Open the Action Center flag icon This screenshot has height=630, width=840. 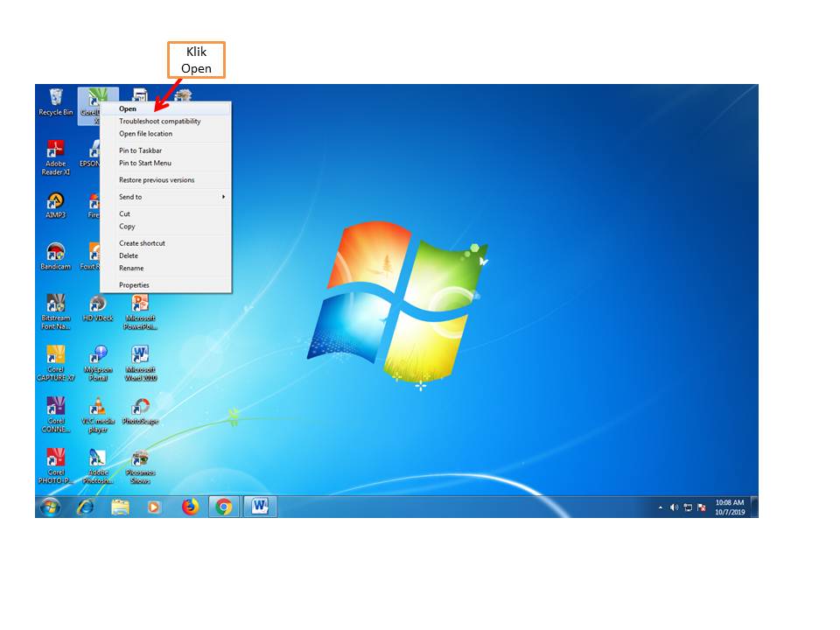tap(701, 507)
